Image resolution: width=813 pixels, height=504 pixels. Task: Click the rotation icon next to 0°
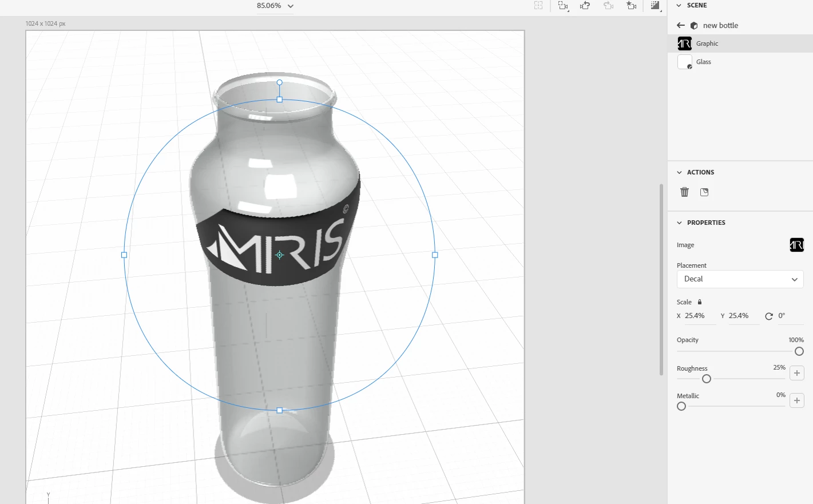tap(769, 316)
